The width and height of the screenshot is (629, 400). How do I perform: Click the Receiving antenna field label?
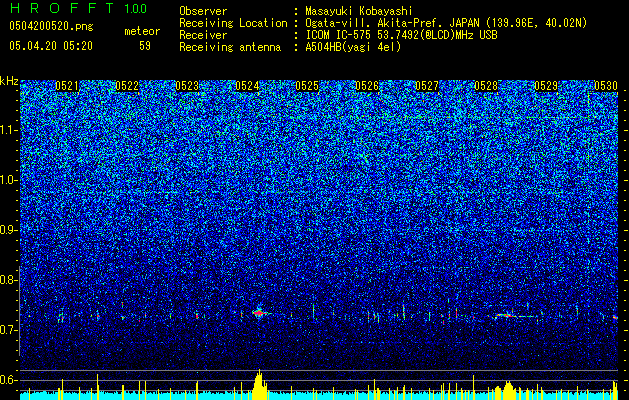point(230,47)
